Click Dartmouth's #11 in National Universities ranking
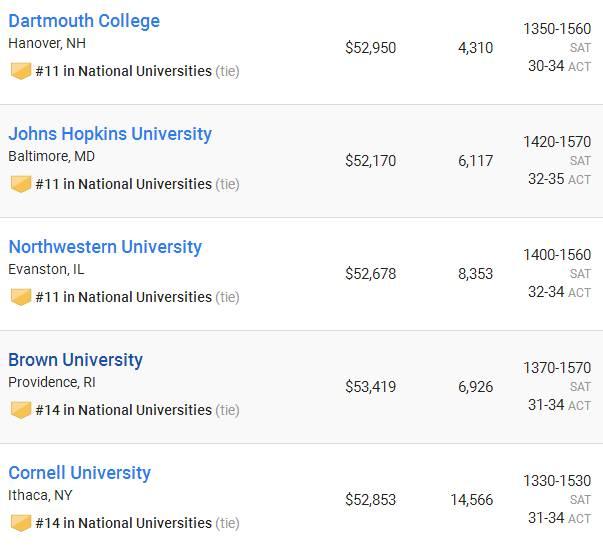 coord(123,71)
